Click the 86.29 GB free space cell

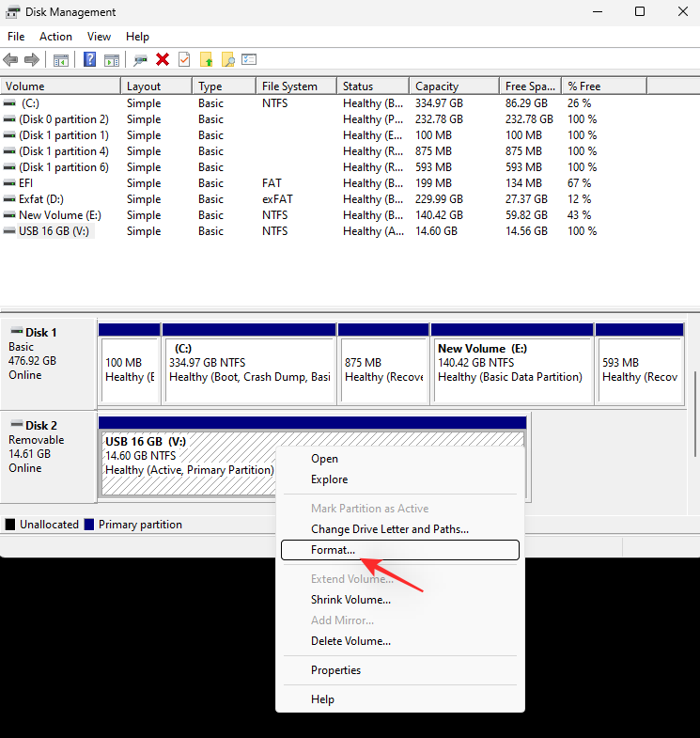point(526,103)
